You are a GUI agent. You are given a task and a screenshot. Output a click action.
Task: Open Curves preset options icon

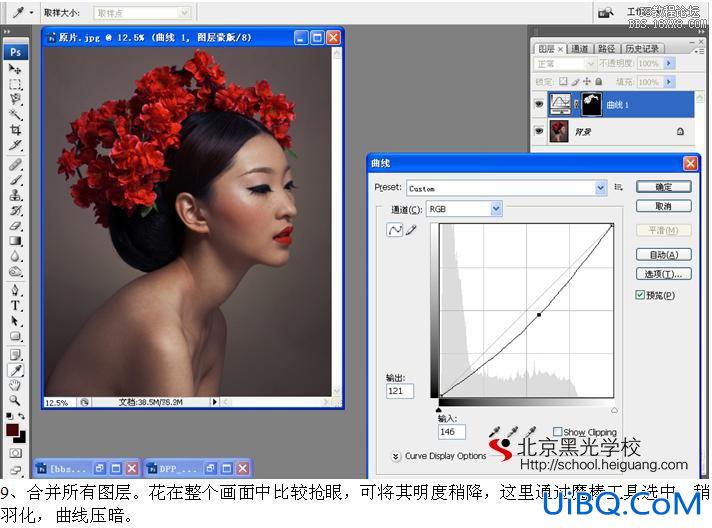pyautogui.click(x=618, y=187)
